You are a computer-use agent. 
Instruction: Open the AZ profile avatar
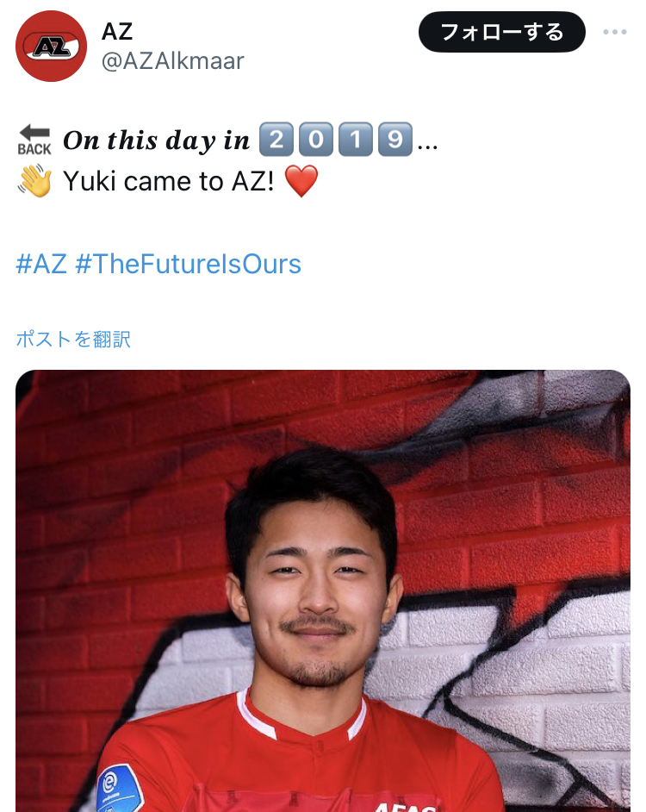tap(51, 46)
